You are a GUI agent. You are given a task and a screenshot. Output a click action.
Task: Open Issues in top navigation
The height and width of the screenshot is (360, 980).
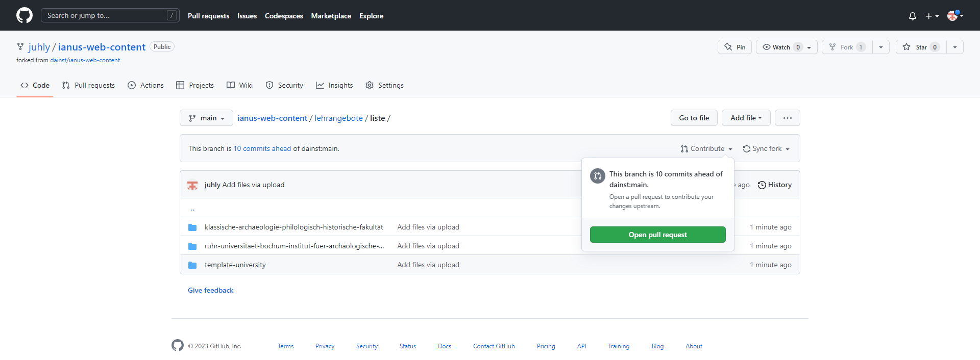tap(247, 16)
